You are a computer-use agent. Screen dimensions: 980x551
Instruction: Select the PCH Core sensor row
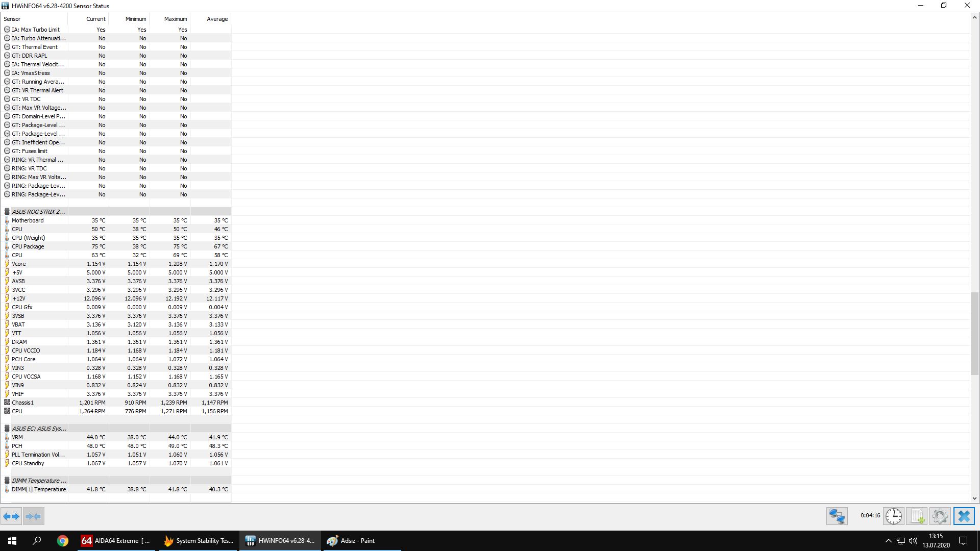[x=116, y=359]
